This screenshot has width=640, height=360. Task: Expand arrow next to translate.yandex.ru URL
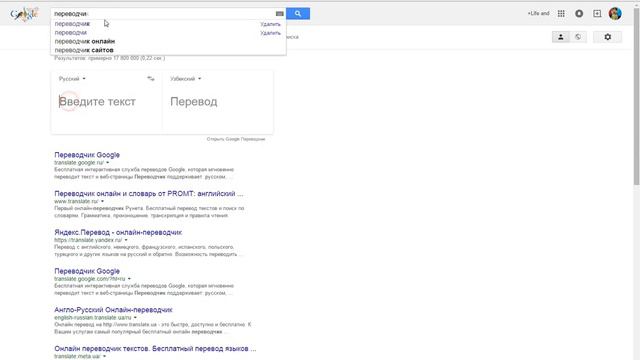tap(126, 240)
